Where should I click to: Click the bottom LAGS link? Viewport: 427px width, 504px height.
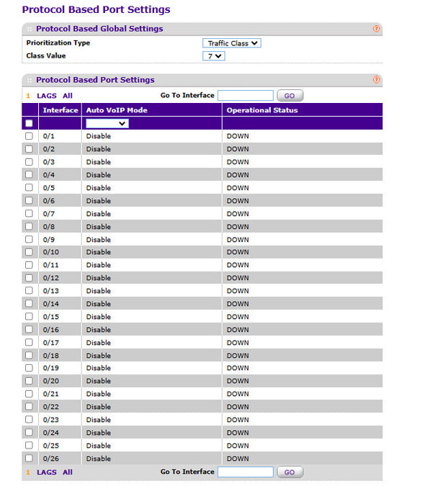click(x=47, y=472)
